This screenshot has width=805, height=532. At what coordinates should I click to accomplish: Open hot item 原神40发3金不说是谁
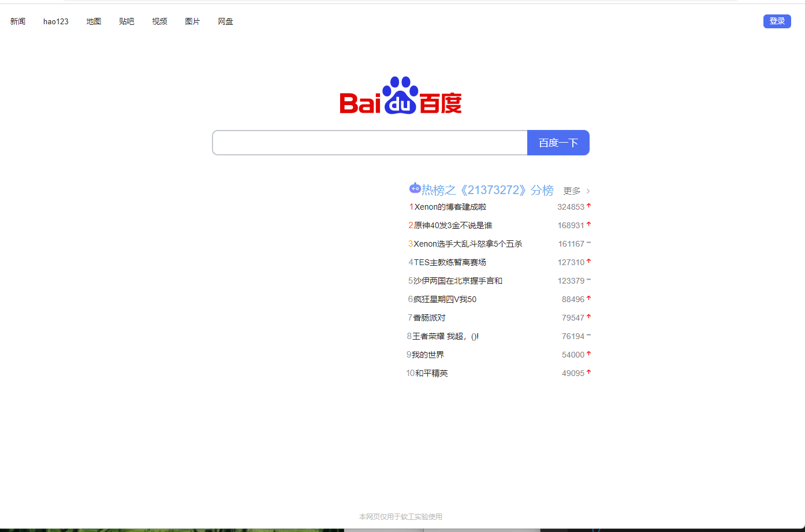tap(453, 225)
